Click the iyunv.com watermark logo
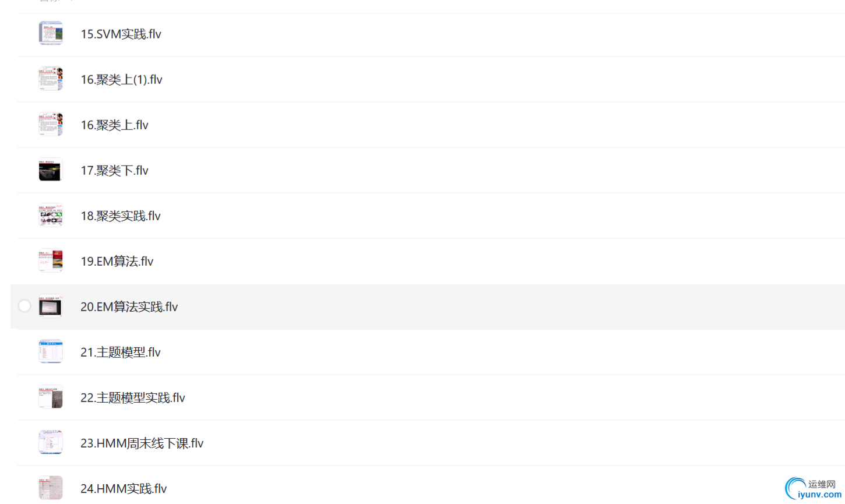The image size is (845, 504). [x=813, y=488]
